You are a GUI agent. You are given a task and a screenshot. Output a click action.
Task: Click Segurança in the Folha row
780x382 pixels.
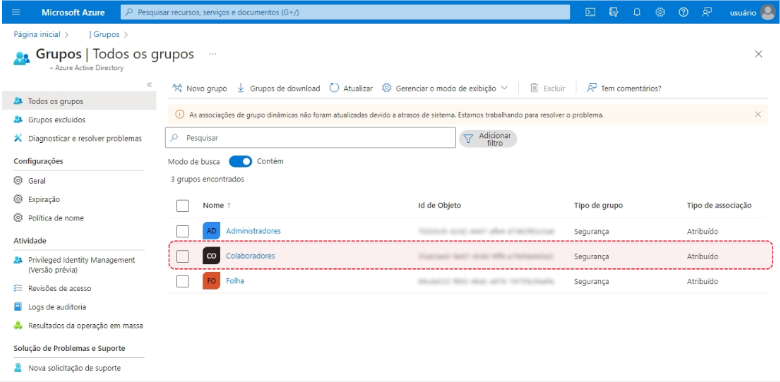coord(591,281)
